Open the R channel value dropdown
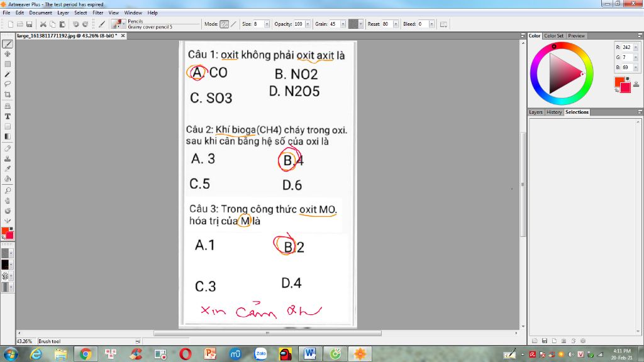Image resolution: width=644 pixels, height=362 pixels. pyautogui.click(x=636, y=47)
